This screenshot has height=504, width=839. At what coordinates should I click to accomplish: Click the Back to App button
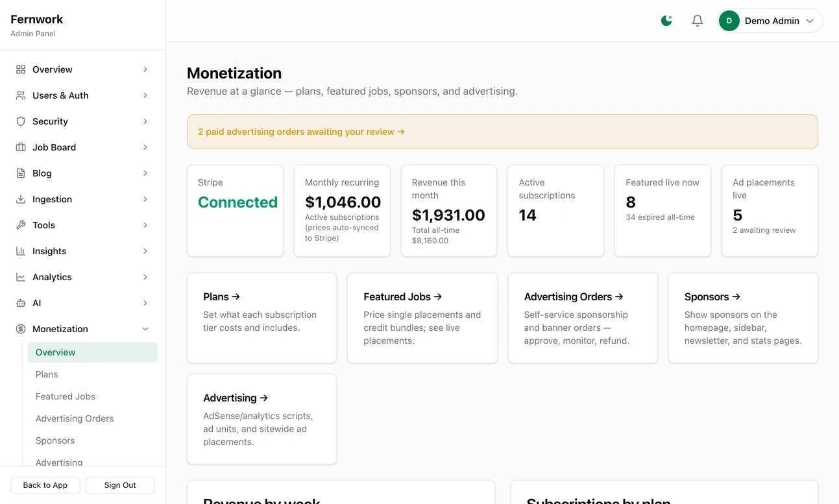[45, 485]
